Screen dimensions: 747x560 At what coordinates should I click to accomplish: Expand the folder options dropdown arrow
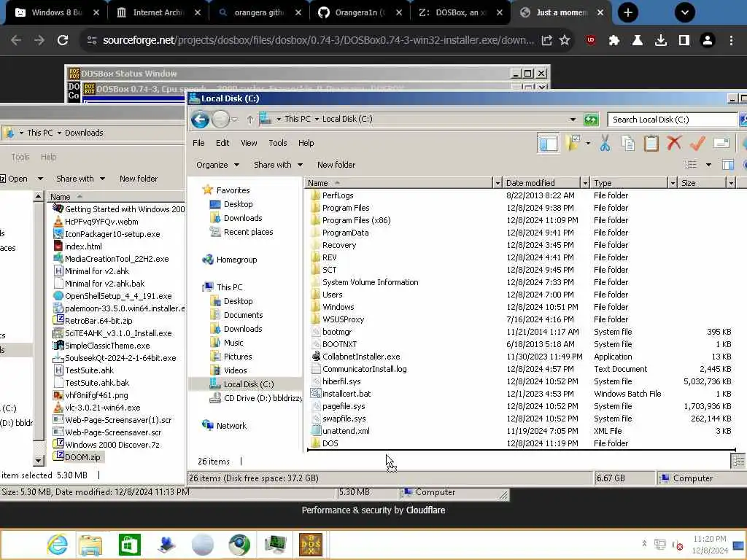589,143
